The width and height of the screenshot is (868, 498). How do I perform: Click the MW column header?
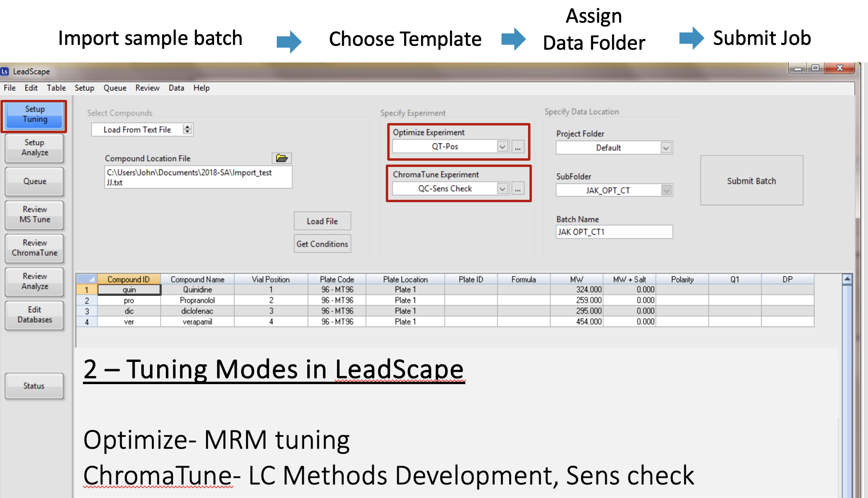tap(577, 279)
